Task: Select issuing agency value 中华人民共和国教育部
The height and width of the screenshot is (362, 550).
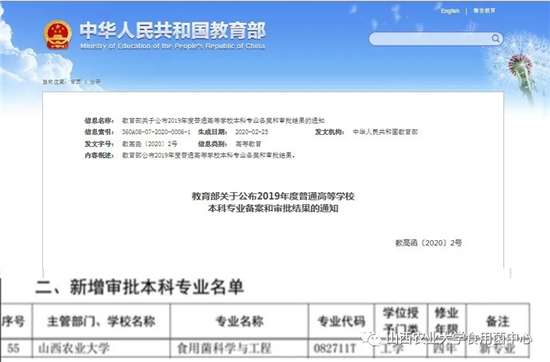Action: pyautogui.click(x=385, y=132)
